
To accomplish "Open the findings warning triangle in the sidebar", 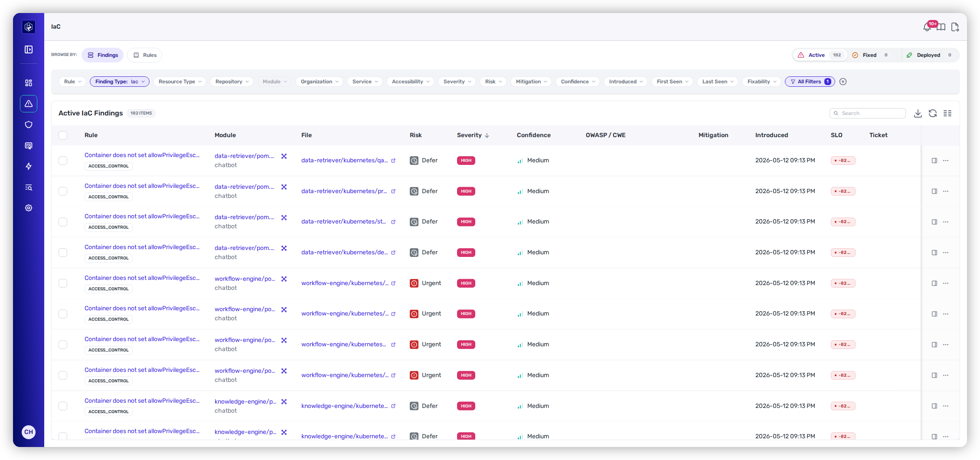I will 29,104.
